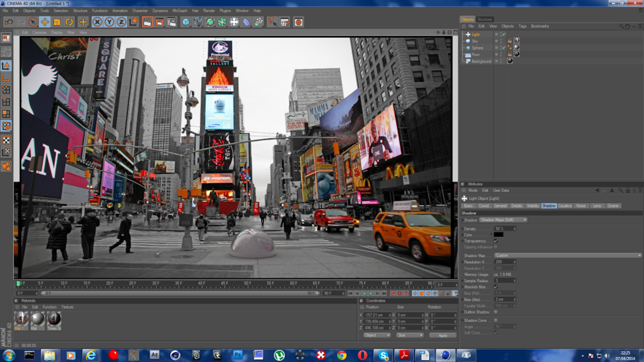The height and width of the screenshot is (362, 644).
Task: Toggle the X-axis lock
Action: (x=97, y=22)
